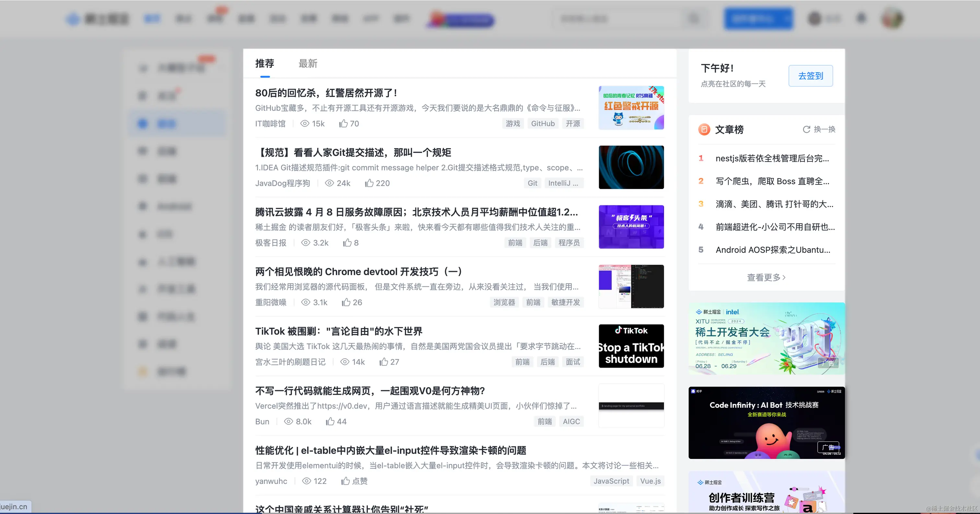Open the 性能优化 | el-table article

pos(391,450)
